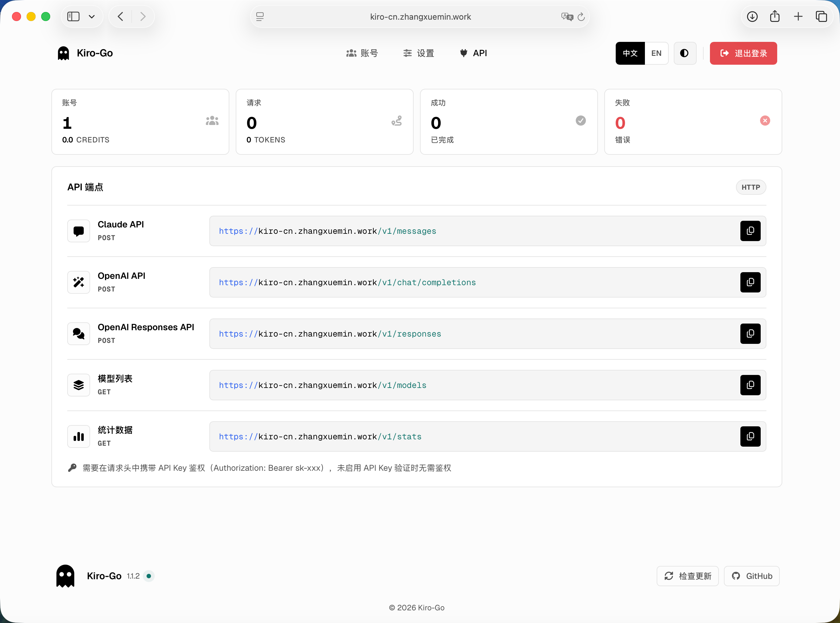Click the OpenAI Responses API label

tap(146, 327)
